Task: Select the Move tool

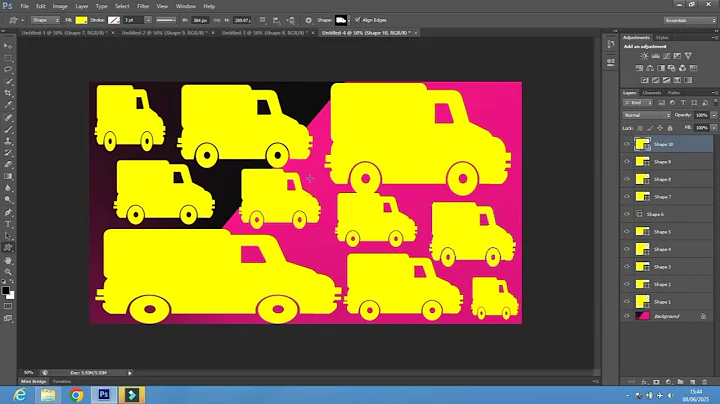Action: [8, 46]
